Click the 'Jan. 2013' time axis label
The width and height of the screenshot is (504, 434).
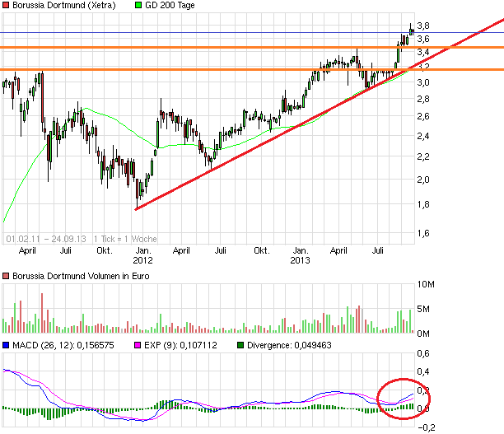301,255
